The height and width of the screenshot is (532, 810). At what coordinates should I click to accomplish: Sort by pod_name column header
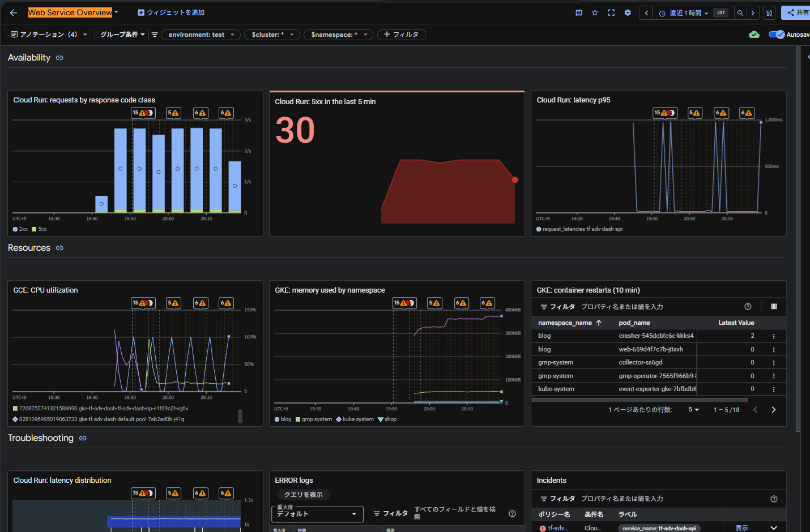634,323
